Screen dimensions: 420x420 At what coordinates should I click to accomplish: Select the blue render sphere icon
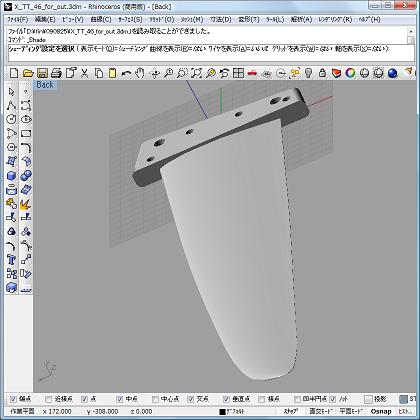(x=392, y=73)
